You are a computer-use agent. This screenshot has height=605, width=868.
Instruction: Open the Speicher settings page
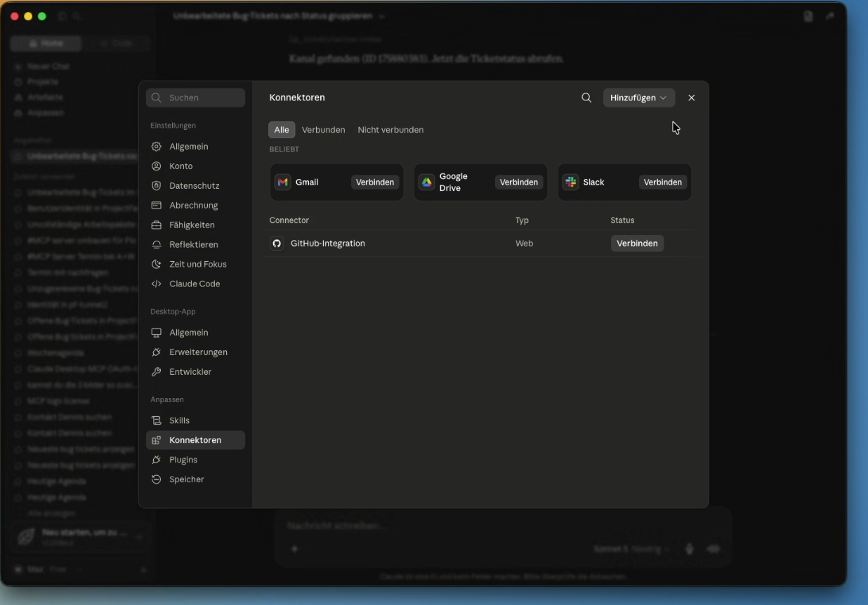(195, 479)
